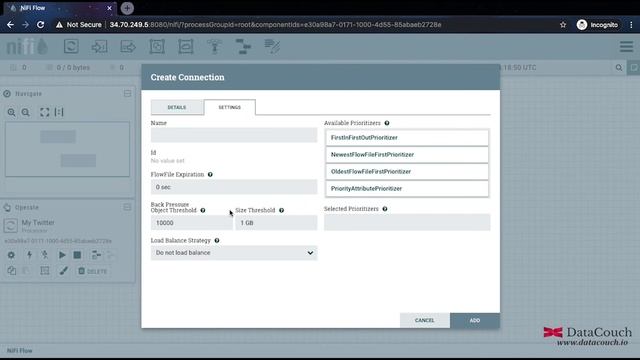Image resolution: width=640 pixels, height=360 pixels.
Task: Show help for Object Threshold
Action: [203, 210]
